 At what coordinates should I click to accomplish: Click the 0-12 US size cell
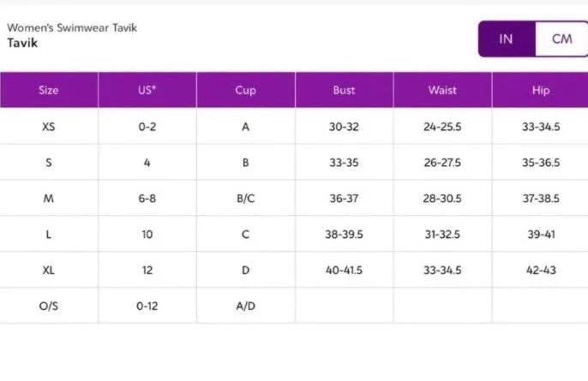(147, 307)
